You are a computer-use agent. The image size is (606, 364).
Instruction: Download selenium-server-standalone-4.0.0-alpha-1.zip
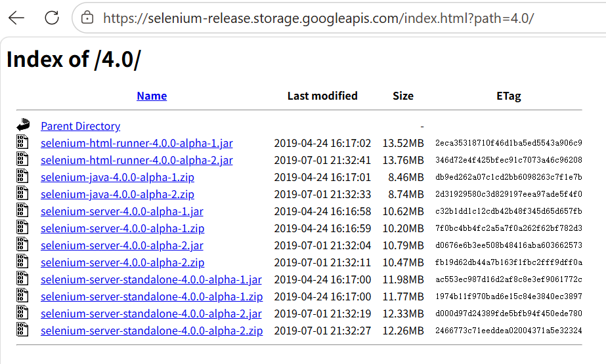pos(152,296)
